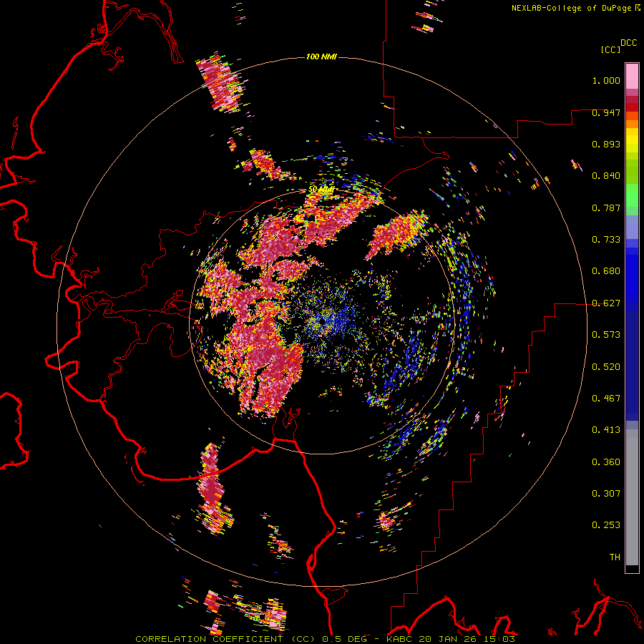
Task: Select the 0.253 scale value
Action: tap(606, 525)
